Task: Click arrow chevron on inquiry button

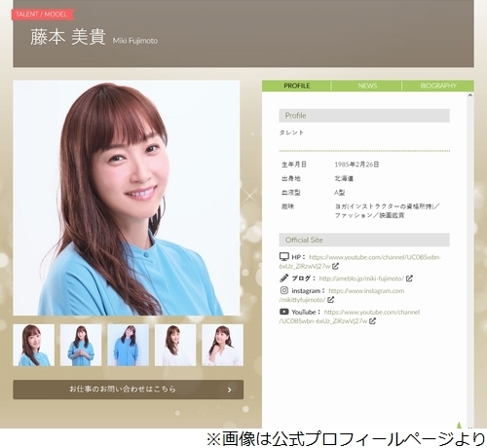Action: 230,390
